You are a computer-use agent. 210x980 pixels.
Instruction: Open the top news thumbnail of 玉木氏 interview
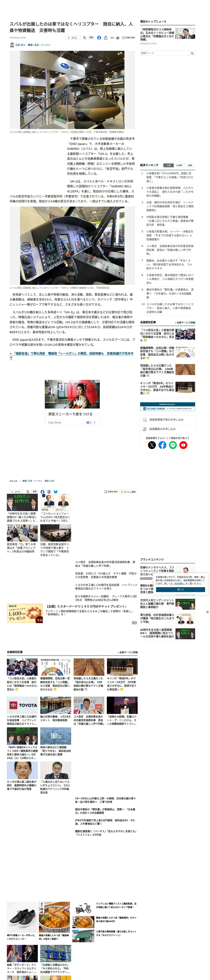(x=185, y=33)
